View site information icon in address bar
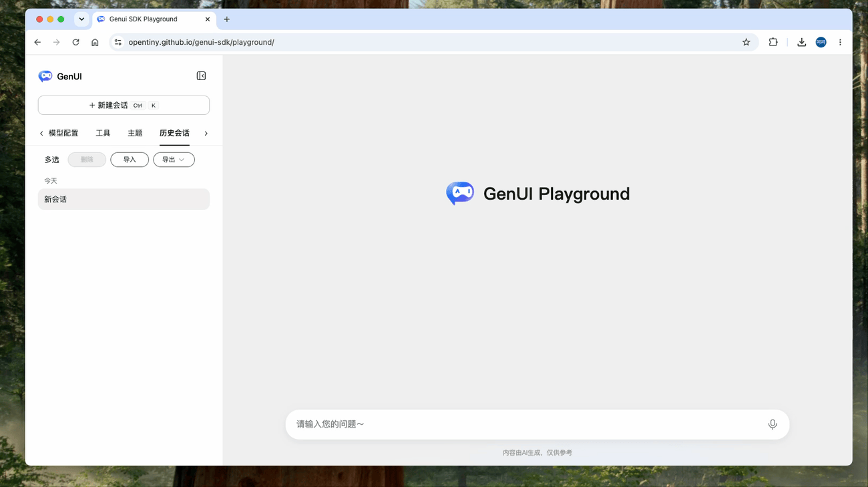 [x=118, y=42]
